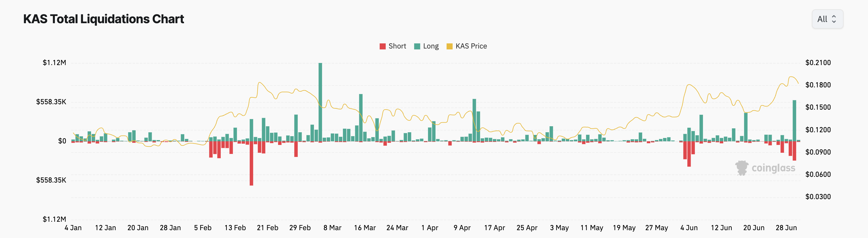Click the red Short legend swatch
This screenshot has height=238, width=868.
click(x=382, y=46)
